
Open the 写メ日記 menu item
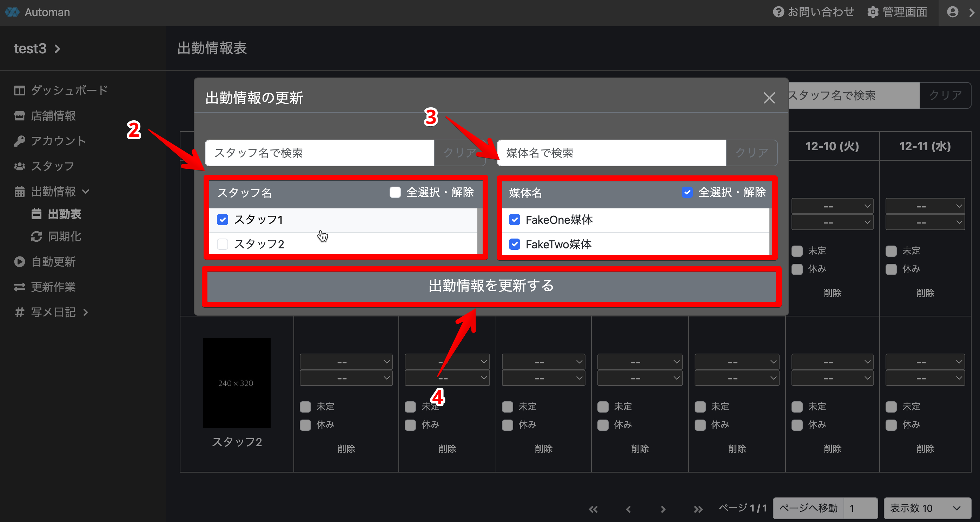[53, 312]
